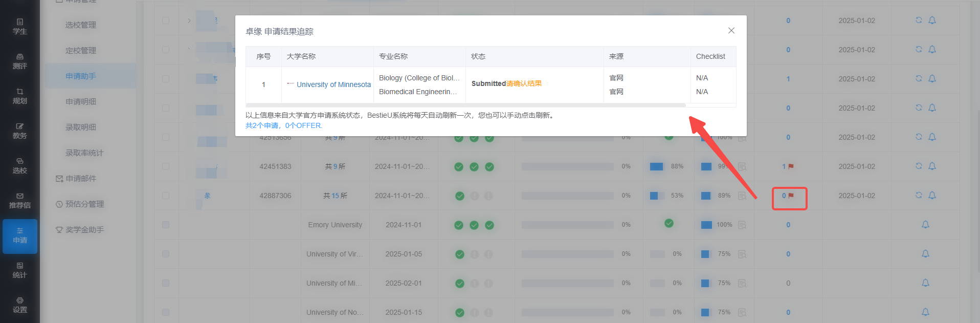Click the refresh icon on the 42887306 row
Image resolution: width=980 pixels, height=323 pixels.
[919, 195]
